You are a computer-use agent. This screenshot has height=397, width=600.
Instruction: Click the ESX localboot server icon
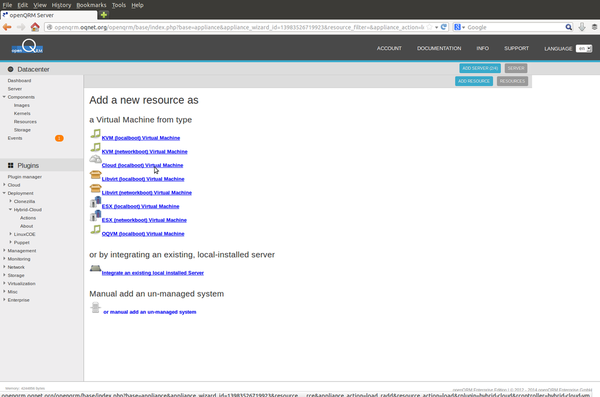point(95,202)
